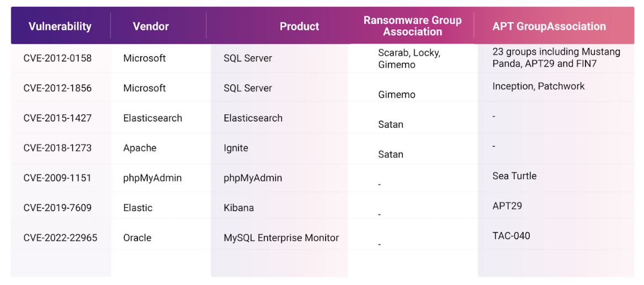Select the APT GroupAssociation header
The height and width of the screenshot is (285, 644).
(x=549, y=27)
